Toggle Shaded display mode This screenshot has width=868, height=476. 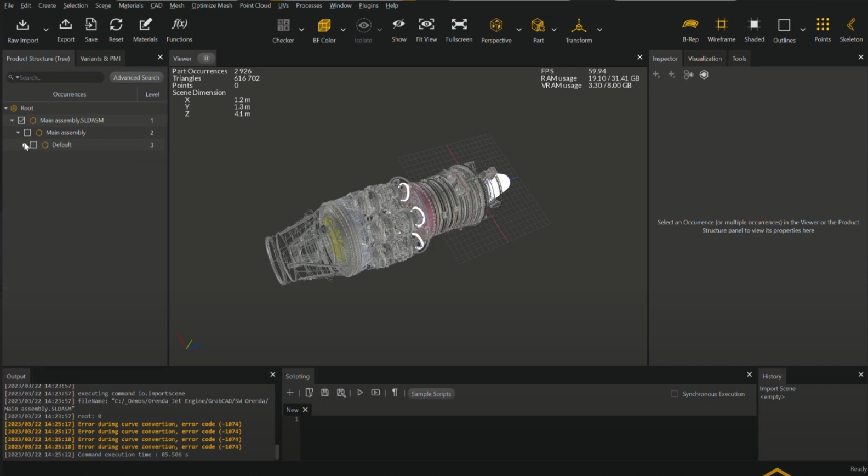coord(754,24)
